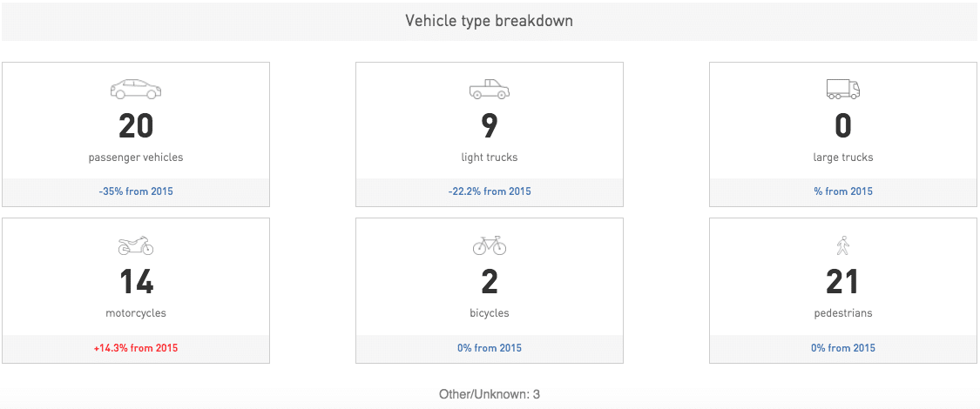Click the large truck icon
Image resolution: width=980 pixels, height=409 pixels.
(843, 89)
